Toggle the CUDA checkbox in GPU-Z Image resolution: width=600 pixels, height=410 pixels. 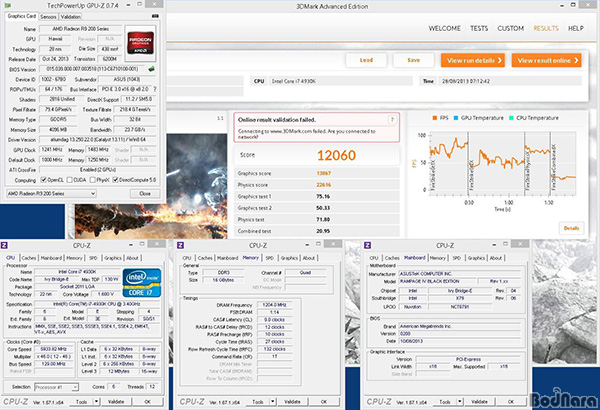(69, 180)
